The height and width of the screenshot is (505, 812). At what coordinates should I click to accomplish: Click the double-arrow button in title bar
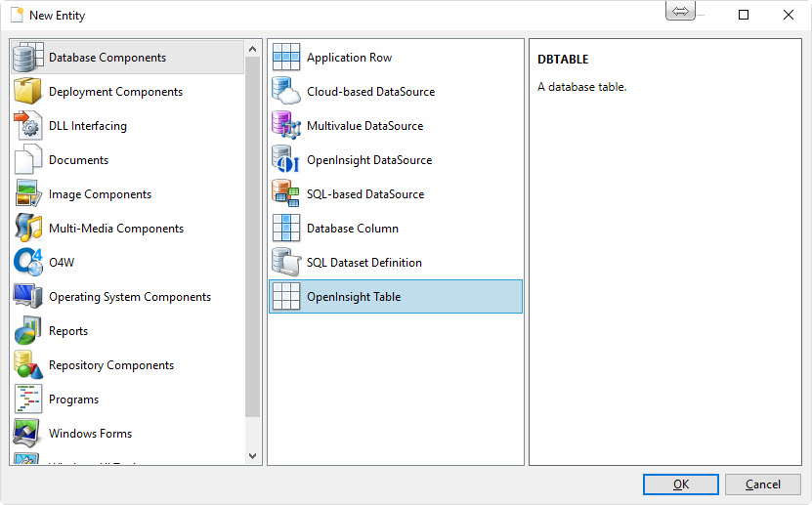(x=680, y=11)
